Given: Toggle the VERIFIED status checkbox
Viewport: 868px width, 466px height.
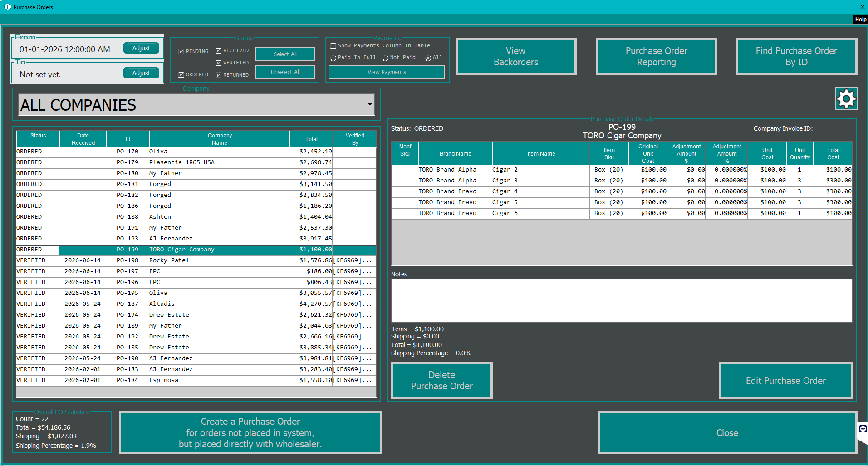Looking at the screenshot, I should [x=219, y=63].
